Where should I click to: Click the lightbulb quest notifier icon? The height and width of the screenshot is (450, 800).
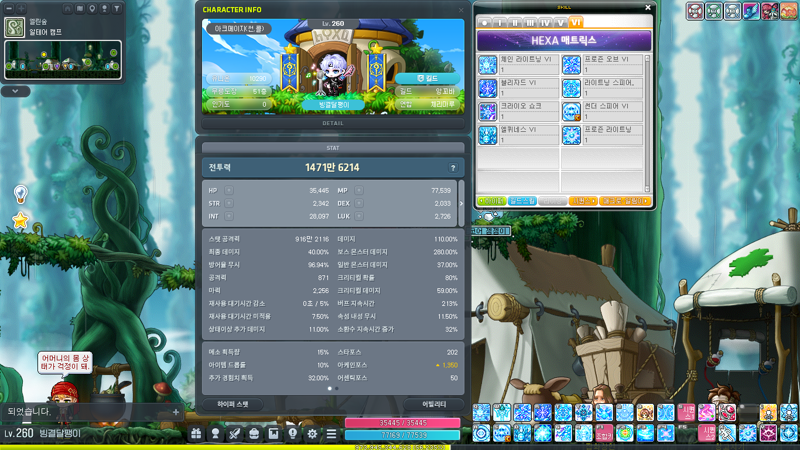pyautogui.click(x=20, y=194)
